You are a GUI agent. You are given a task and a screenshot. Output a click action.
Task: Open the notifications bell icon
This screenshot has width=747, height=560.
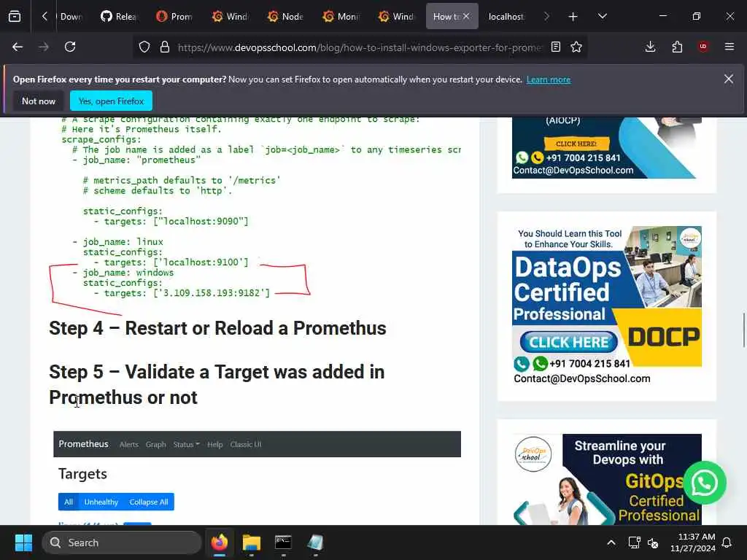point(727,542)
